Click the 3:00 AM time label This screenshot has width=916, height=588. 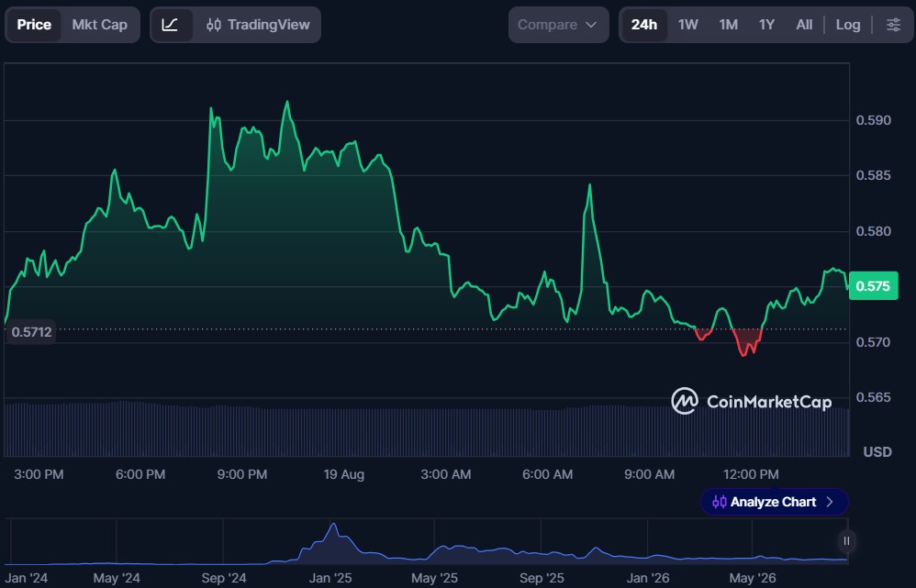[446, 474]
